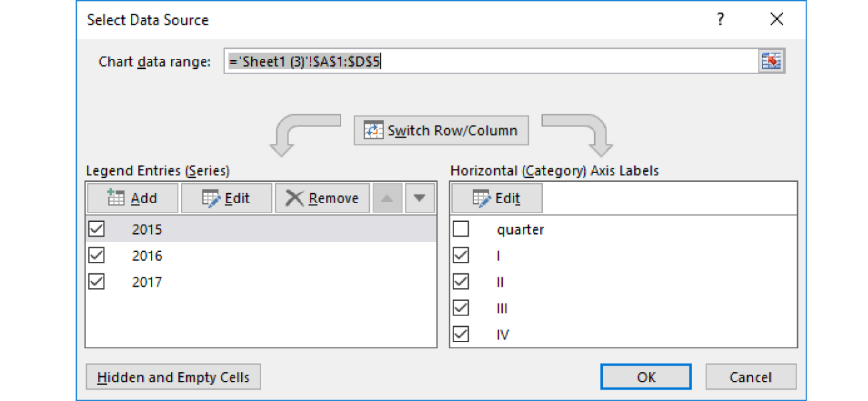Cancel the Select Data Source dialog
868x401 pixels.
(x=750, y=376)
